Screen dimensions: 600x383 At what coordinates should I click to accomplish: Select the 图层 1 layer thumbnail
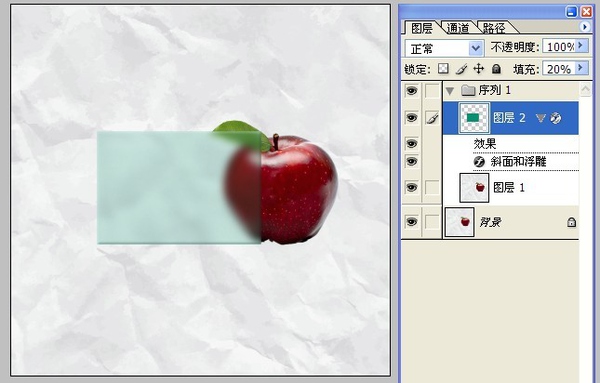pos(474,187)
